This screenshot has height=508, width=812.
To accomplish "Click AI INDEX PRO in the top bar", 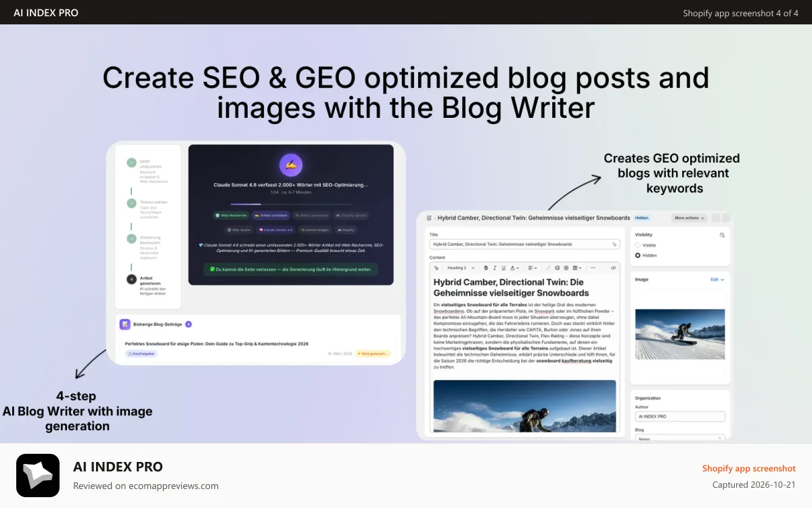I will tap(46, 13).
